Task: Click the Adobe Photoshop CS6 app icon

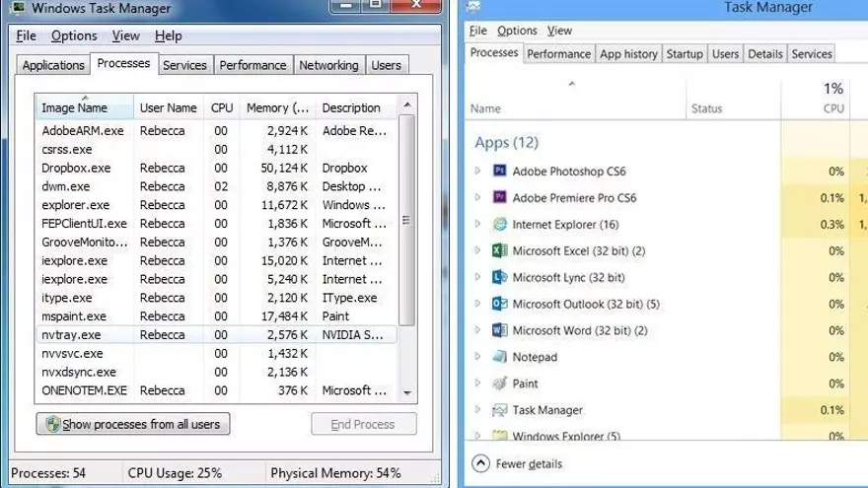Action: point(499,172)
